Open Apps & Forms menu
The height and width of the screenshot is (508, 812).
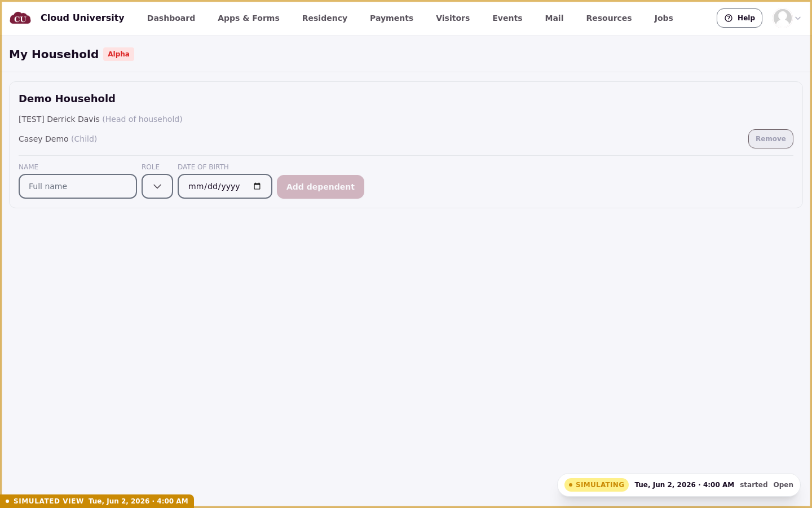[249, 18]
